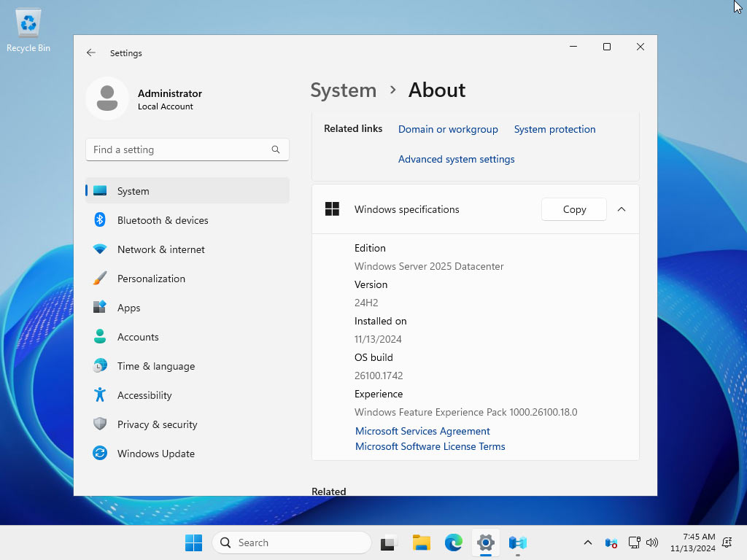Go to Accessibility settings
Viewport: 747px width, 560px height.
click(x=187, y=394)
